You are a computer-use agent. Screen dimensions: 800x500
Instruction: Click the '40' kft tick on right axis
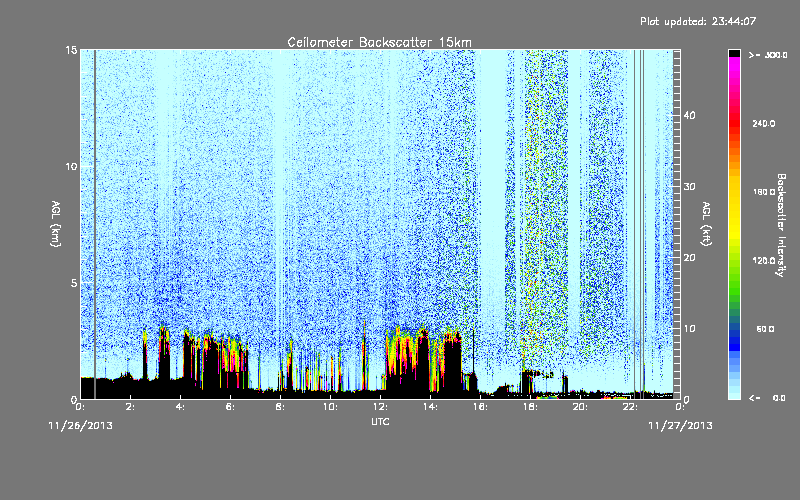(x=689, y=115)
